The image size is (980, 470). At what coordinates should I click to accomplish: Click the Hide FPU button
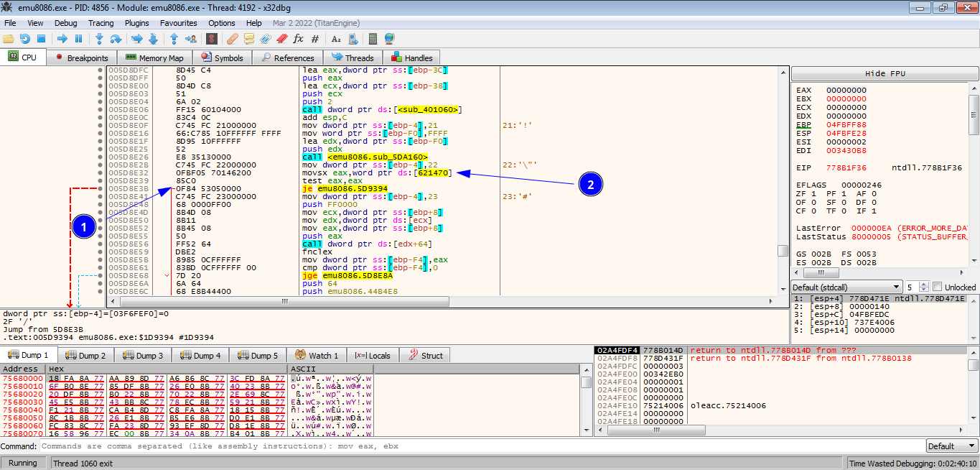(x=885, y=74)
